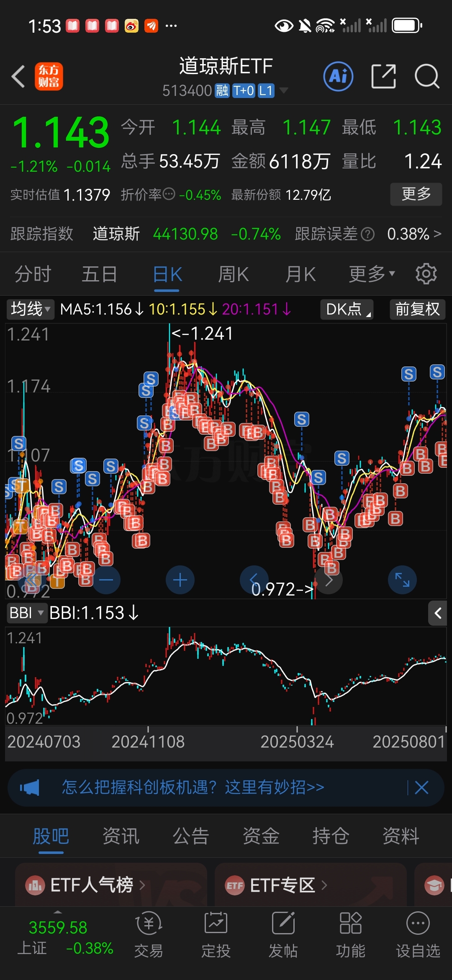
Task: Expand the stock code dropdown arrow
Action: [283, 90]
